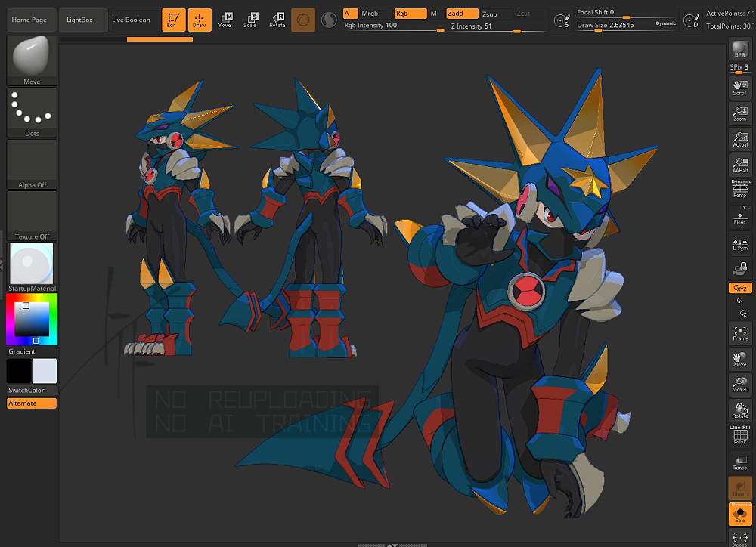Open the StartupMaterial selector
This screenshot has width=756, height=547.
click(32, 267)
